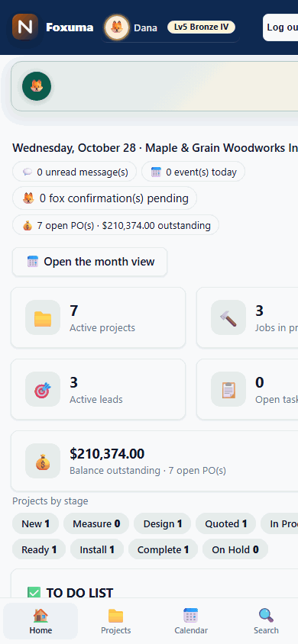Click the Open tasks clipboard icon
This screenshot has width=298, height=644.
[x=228, y=389]
